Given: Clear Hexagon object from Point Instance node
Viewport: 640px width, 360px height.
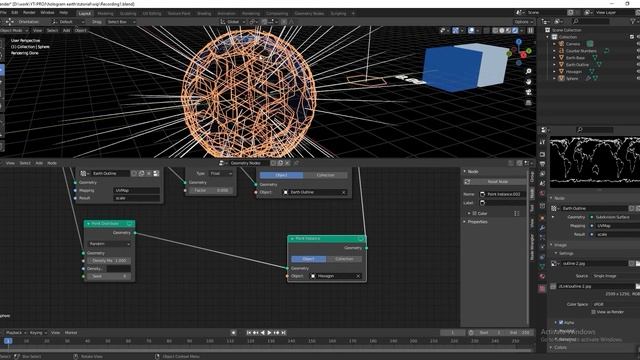Looking at the screenshot, I should point(358,276).
